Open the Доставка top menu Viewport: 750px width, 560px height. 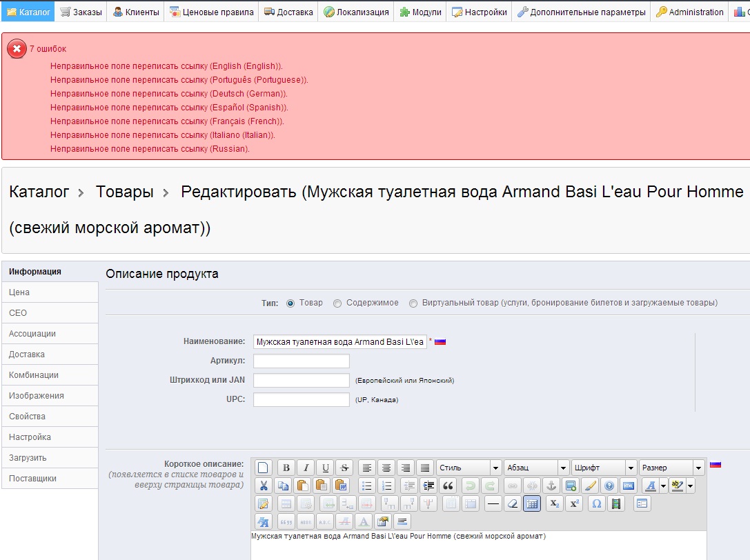(x=288, y=12)
